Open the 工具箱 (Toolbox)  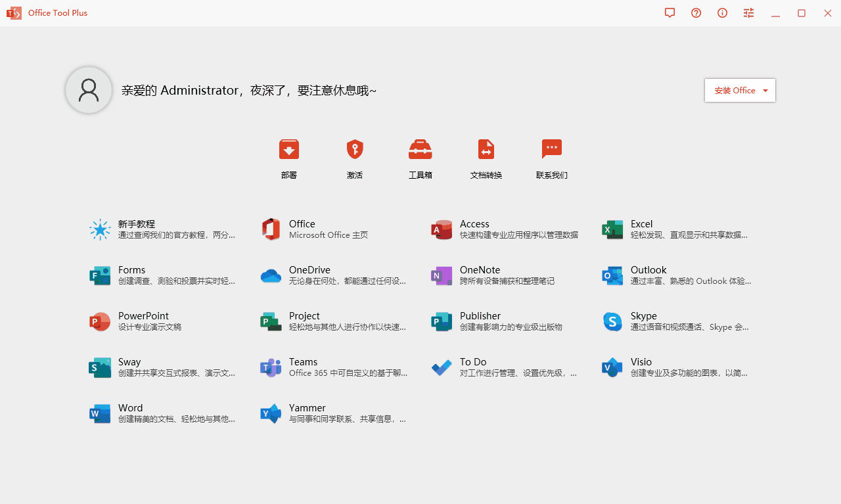(x=420, y=158)
